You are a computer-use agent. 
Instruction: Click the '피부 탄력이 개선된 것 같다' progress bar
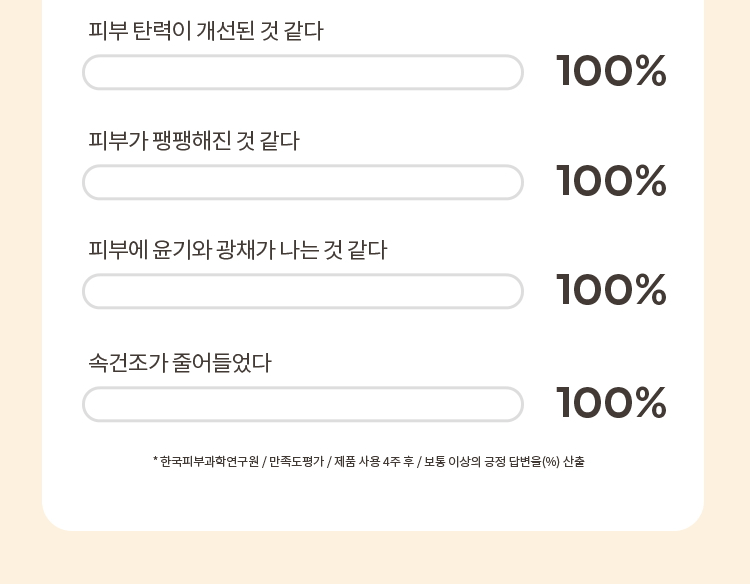302,72
